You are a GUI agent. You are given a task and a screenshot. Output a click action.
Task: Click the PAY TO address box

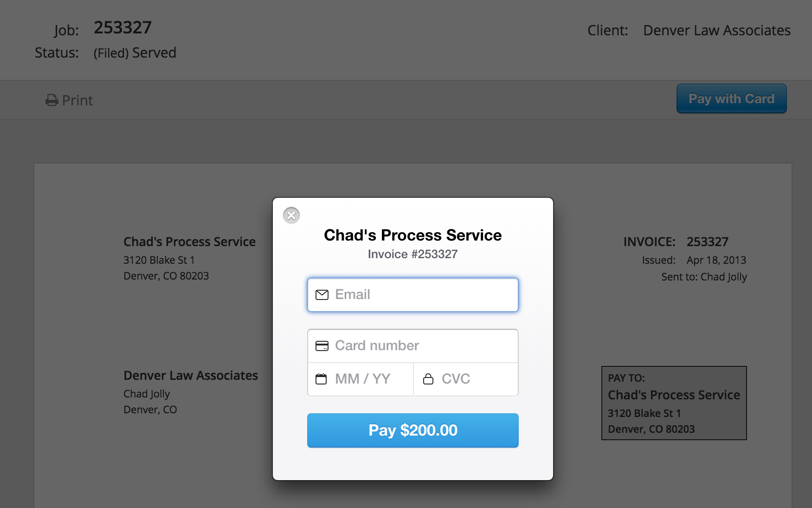[674, 403]
